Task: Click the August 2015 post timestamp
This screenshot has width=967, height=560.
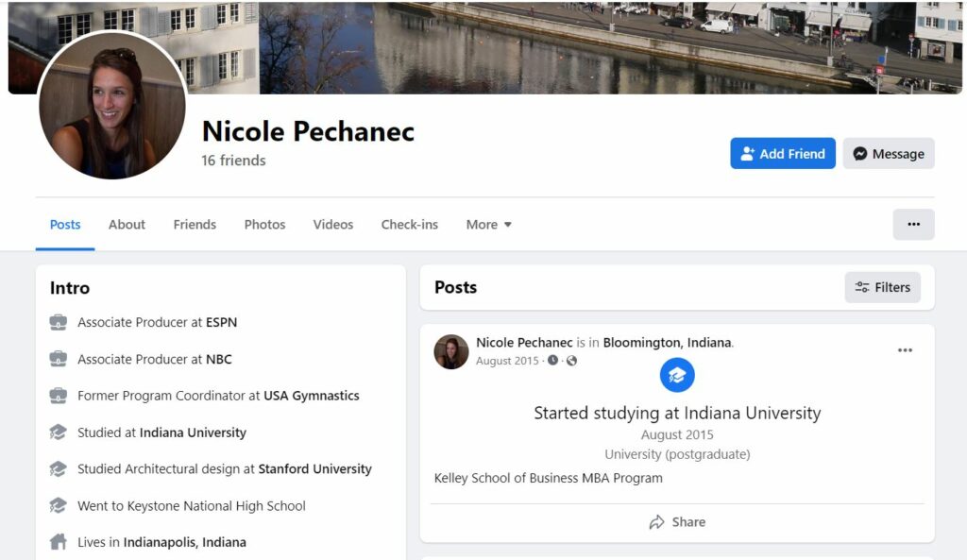Action: point(507,361)
